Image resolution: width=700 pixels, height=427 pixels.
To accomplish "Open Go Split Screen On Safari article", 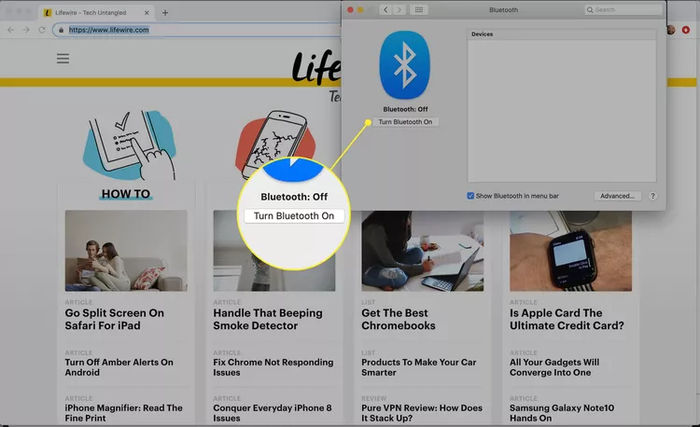I will pos(114,319).
